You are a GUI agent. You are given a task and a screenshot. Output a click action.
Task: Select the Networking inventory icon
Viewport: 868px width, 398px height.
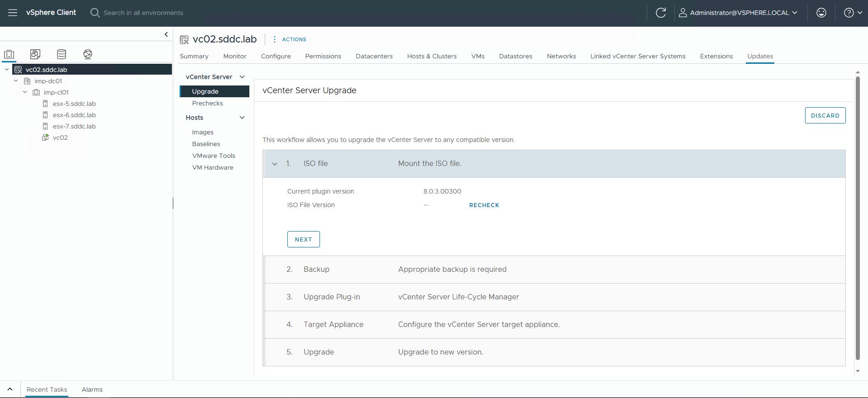(x=88, y=54)
